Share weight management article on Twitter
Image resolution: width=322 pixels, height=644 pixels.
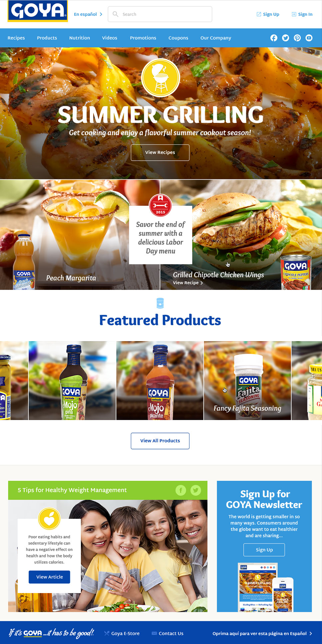(196, 490)
